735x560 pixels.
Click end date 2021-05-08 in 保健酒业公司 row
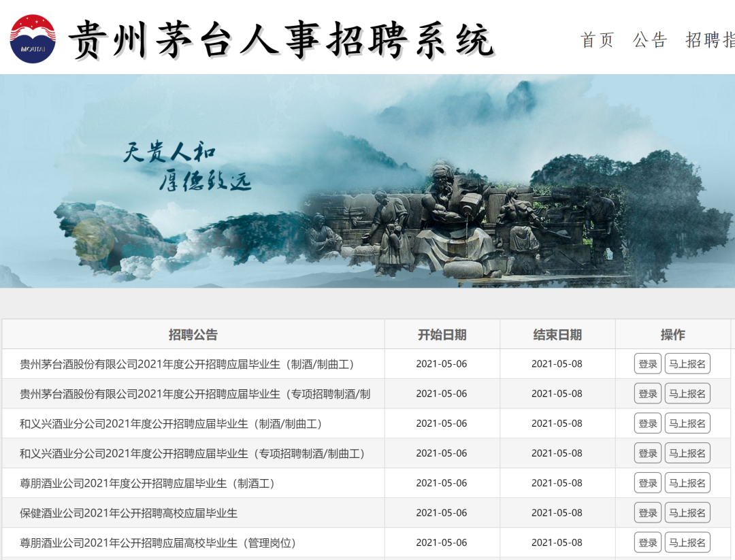coord(557,512)
